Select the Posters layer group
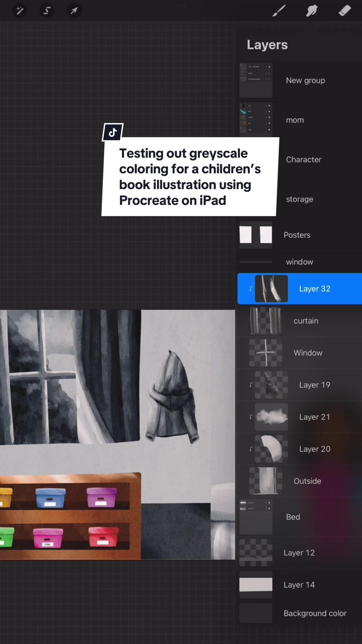The width and height of the screenshot is (362, 644). pyautogui.click(x=300, y=235)
